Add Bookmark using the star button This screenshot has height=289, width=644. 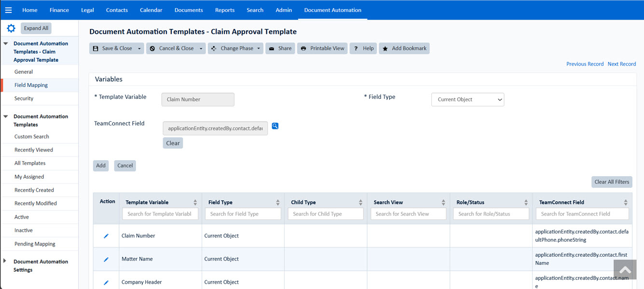pos(404,48)
